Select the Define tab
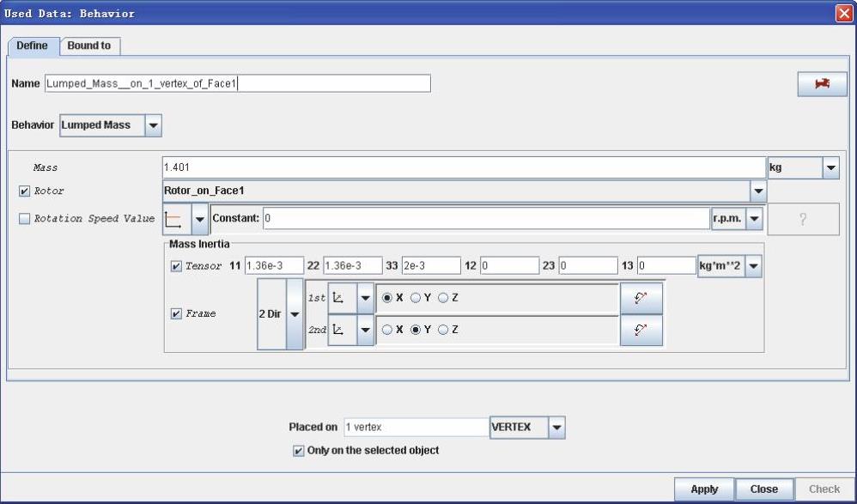The width and height of the screenshot is (857, 504). click(33, 46)
